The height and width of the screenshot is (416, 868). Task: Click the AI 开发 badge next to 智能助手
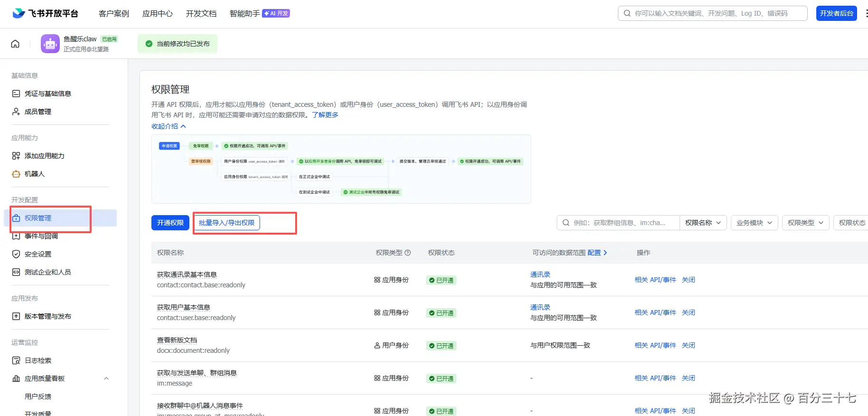pyautogui.click(x=276, y=13)
